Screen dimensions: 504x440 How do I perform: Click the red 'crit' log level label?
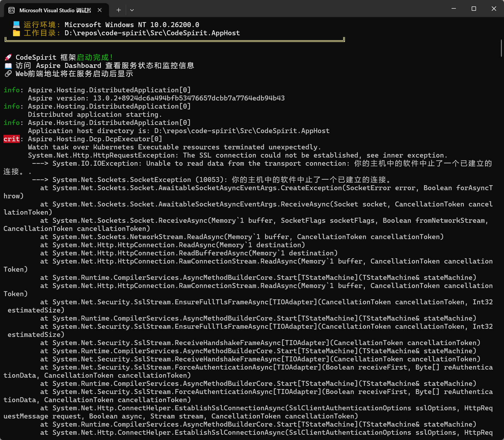click(x=12, y=139)
